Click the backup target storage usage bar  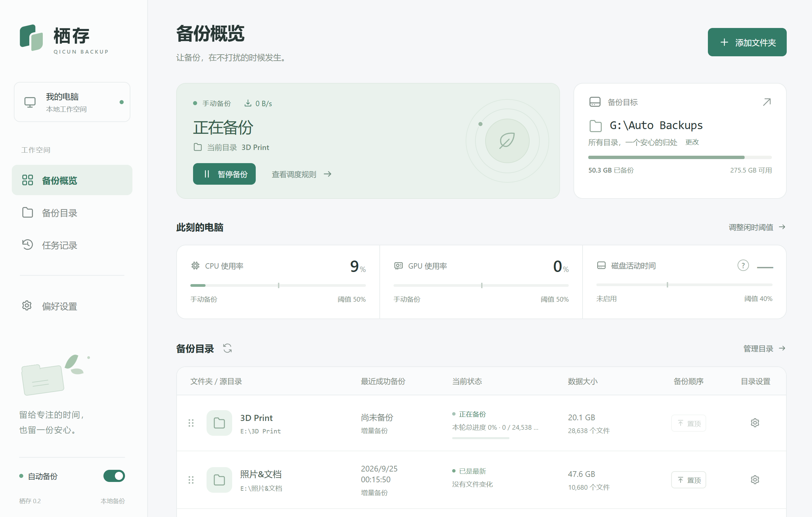(680, 157)
